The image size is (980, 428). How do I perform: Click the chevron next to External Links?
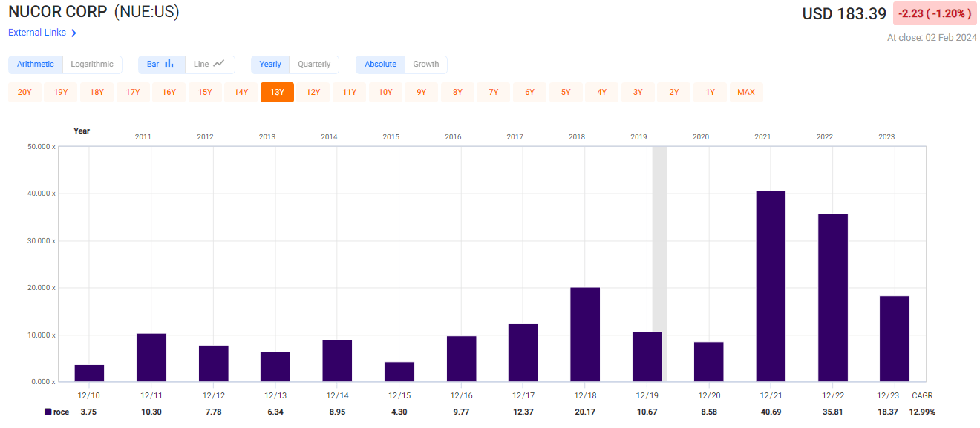tap(74, 33)
